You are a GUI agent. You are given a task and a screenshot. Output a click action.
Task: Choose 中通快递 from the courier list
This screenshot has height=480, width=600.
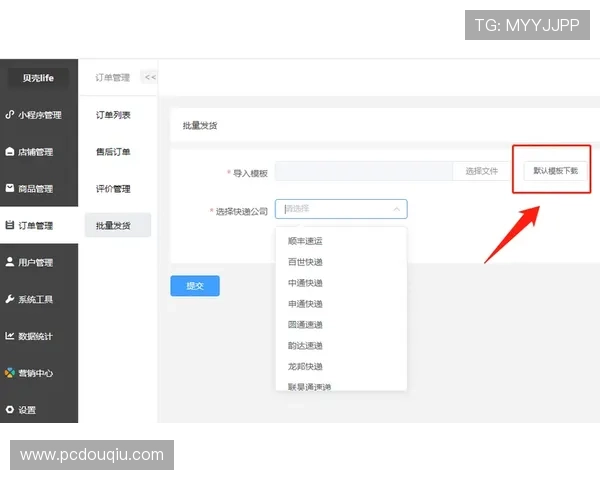click(305, 283)
